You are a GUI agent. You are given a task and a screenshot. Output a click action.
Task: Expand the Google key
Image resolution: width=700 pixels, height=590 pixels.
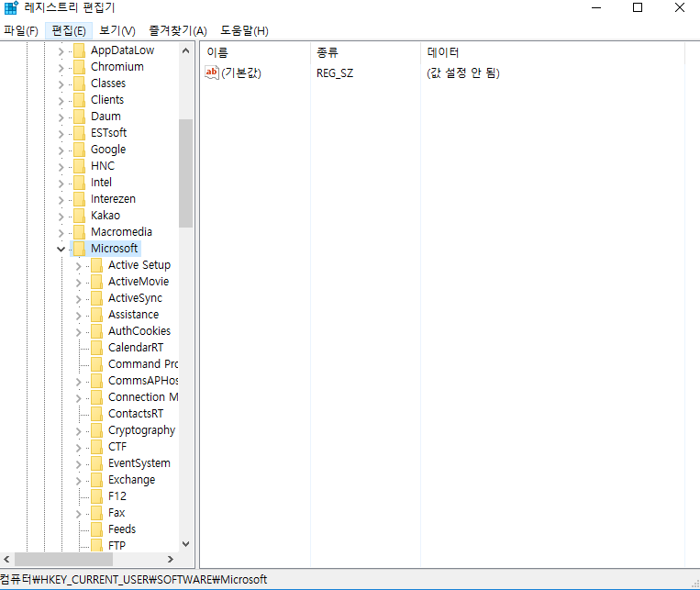tap(61, 150)
